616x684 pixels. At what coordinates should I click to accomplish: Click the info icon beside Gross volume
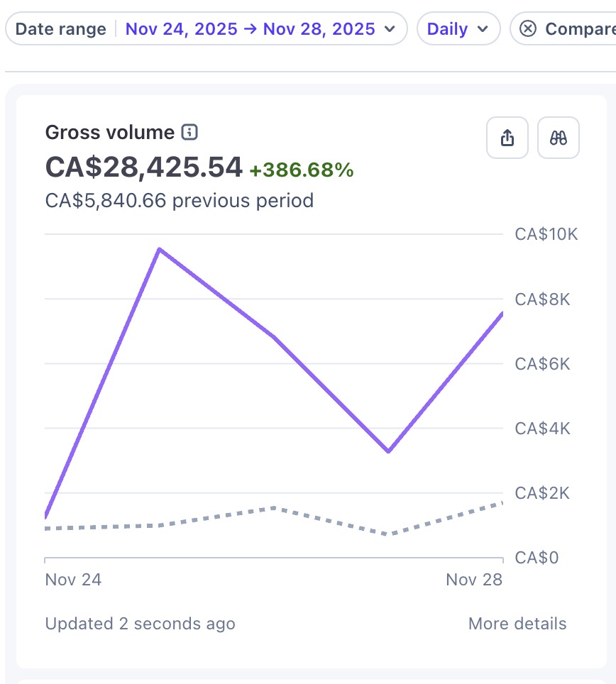click(x=189, y=132)
